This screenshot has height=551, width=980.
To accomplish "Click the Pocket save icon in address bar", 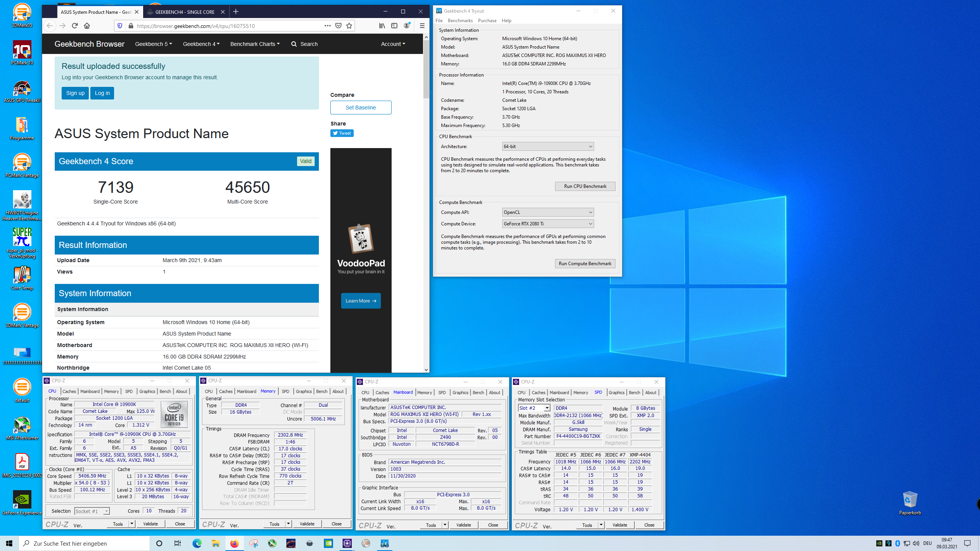I will point(338,26).
